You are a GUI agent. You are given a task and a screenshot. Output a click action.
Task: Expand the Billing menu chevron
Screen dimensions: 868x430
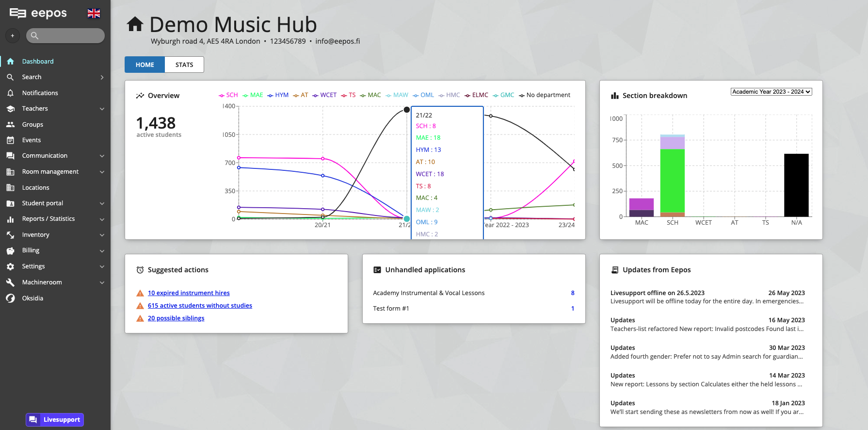[102, 251]
